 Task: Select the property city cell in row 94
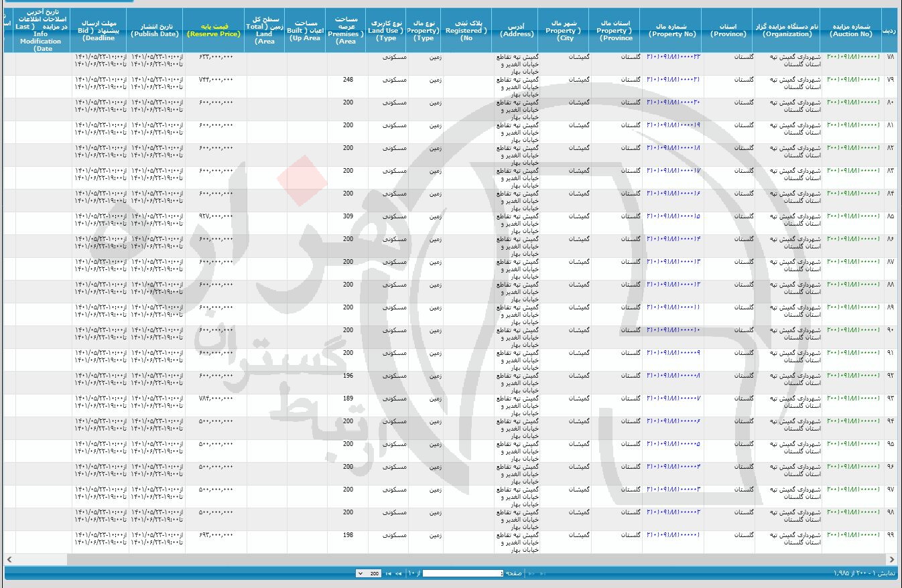[x=564, y=429]
